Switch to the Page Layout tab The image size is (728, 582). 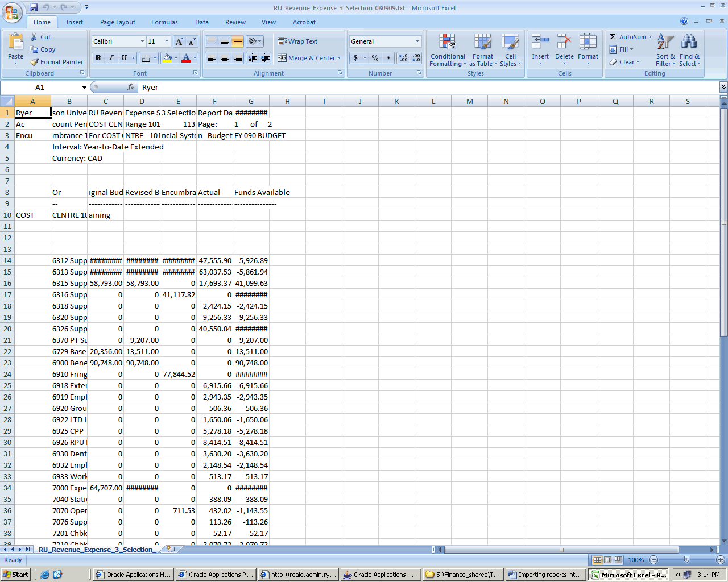point(118,22)
